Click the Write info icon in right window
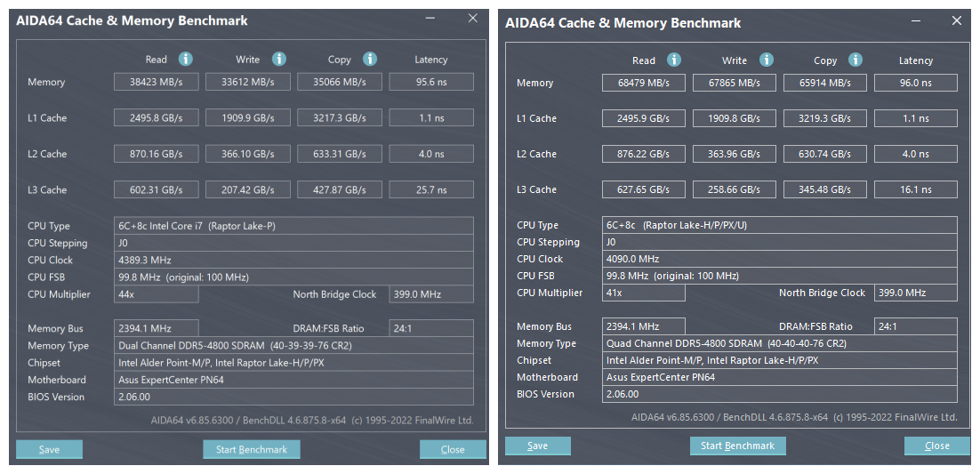This screenshot has height=474, width=980. [x=766, y=60]
